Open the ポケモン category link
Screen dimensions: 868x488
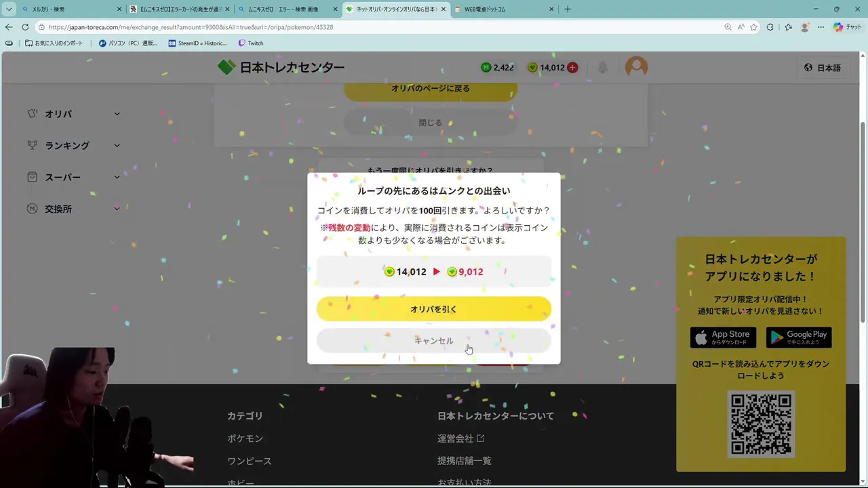245,439
